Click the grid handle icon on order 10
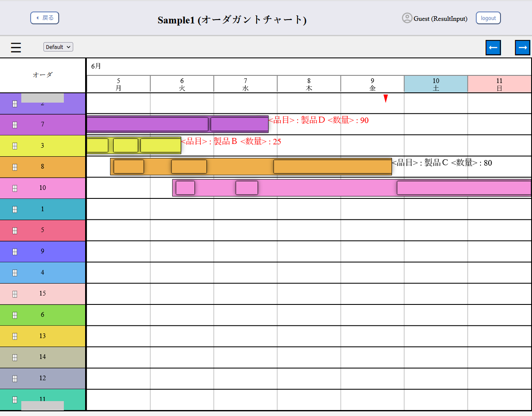This screenshot has height=416, width=532. point(15,188)
